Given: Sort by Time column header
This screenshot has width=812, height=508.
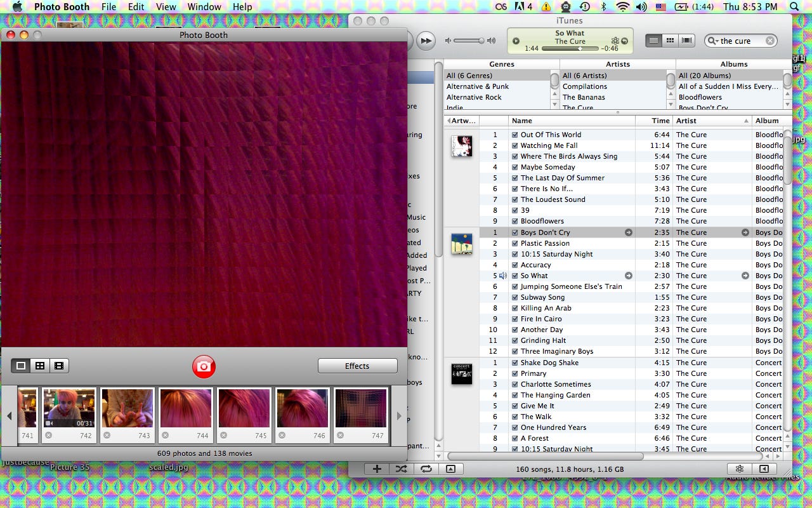Looking at the screenshot, I should [653, 121].
